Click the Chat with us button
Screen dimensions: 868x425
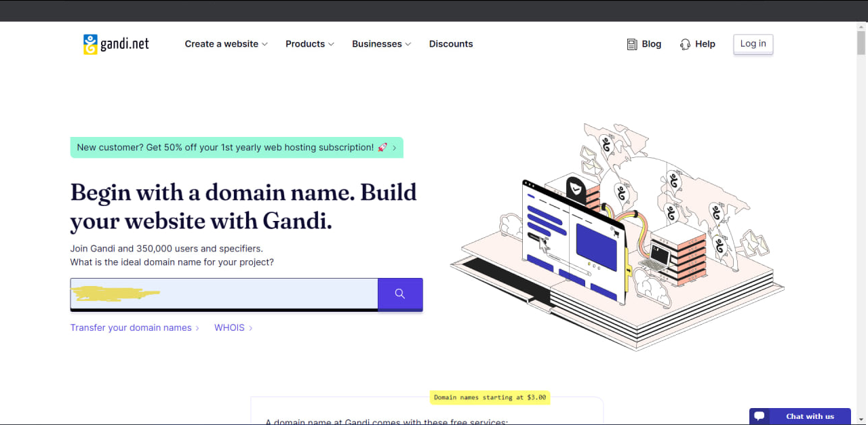[x=800, y=416]
